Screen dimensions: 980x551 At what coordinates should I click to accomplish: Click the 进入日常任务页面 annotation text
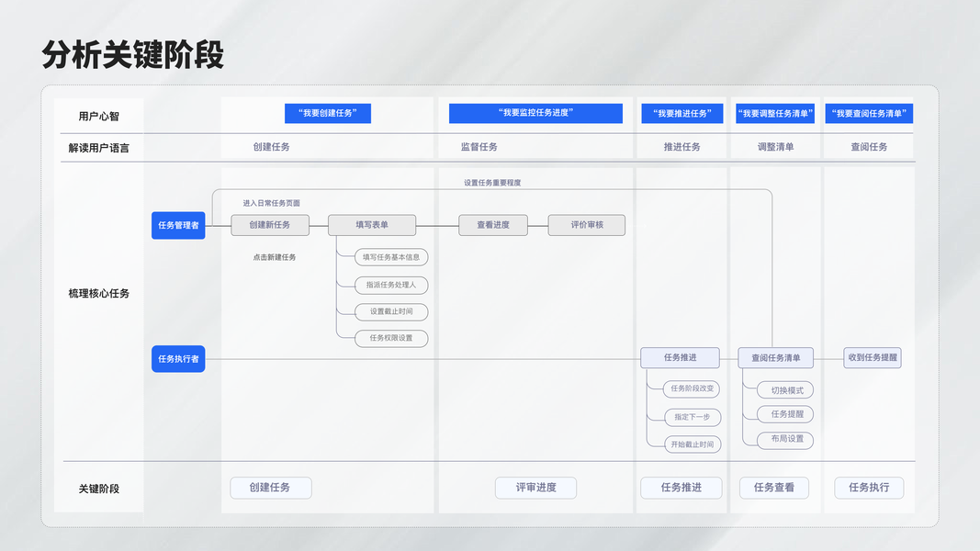[x=271, y=203]
